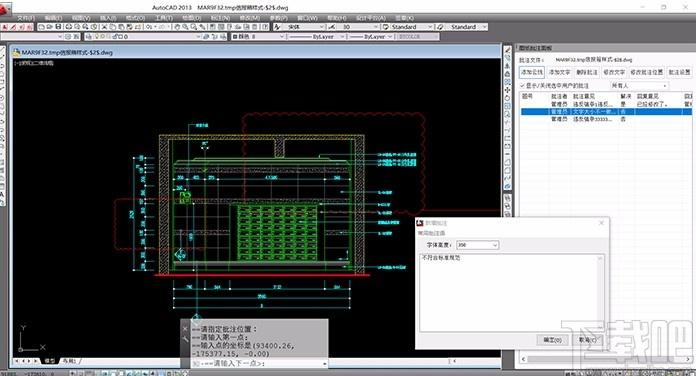Image resolution: width=696 pixels, height=376 pixels.
Task: Open the 编辑(E) menu
Action: (53, 18)
